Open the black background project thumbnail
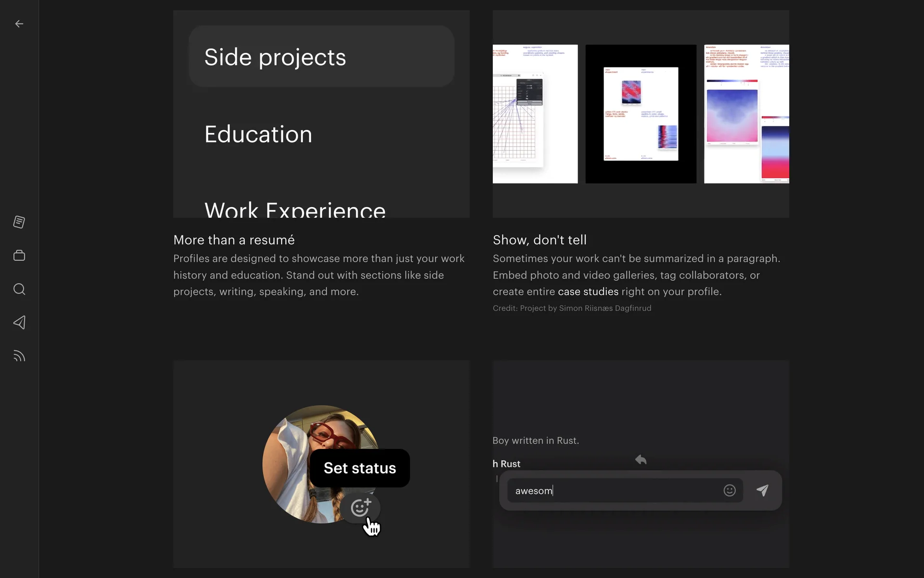924x578 pixels. (x=641, y=114)
